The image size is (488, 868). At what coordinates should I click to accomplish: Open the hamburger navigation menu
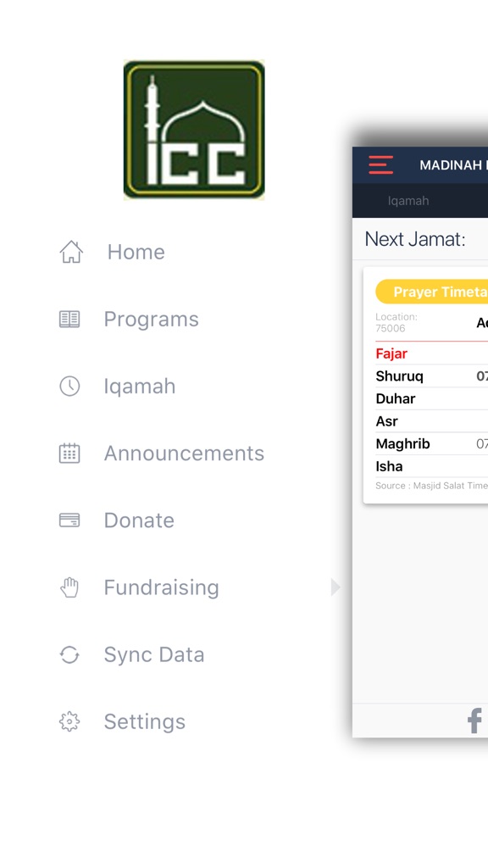coord(380,165)
